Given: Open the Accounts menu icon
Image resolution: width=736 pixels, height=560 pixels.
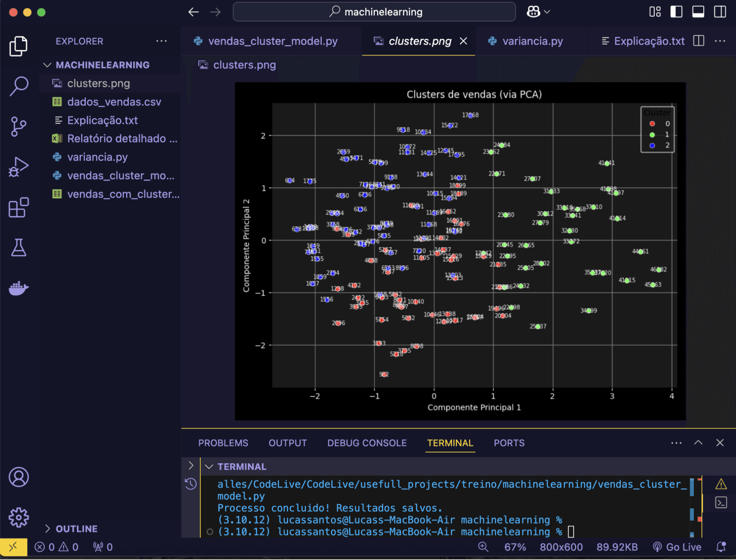Looking at the screenshot, I should [x=18, y=477].
